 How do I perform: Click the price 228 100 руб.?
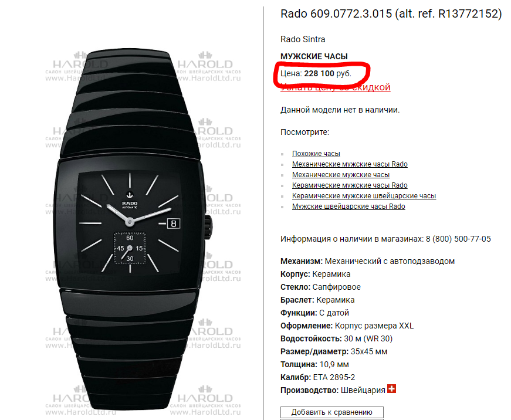(x=327, y=73)
